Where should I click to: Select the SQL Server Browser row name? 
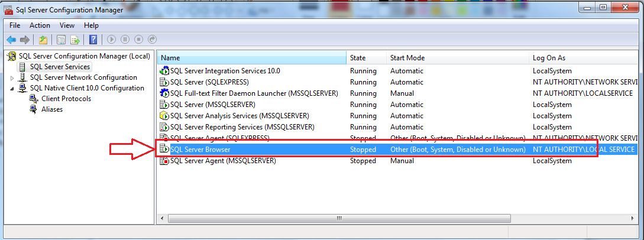200,150
